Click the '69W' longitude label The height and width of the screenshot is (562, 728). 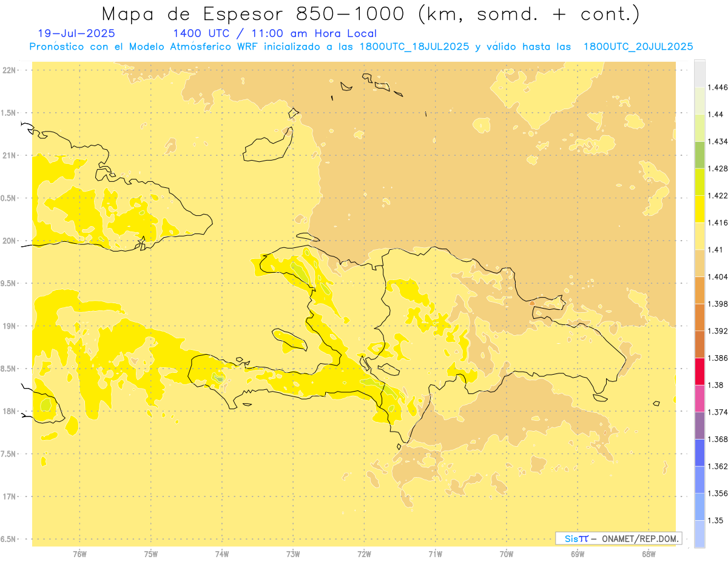click(578, 554)
